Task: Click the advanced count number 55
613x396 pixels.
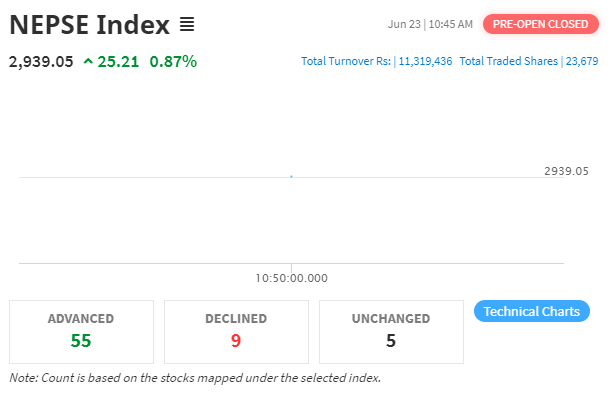Action: click(x=81, y=341)
